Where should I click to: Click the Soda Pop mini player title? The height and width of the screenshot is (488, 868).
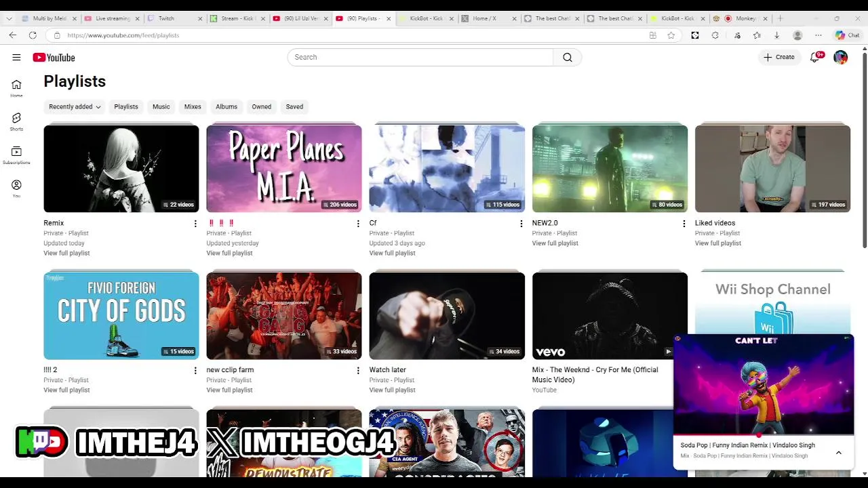click(x=747, y=445)
